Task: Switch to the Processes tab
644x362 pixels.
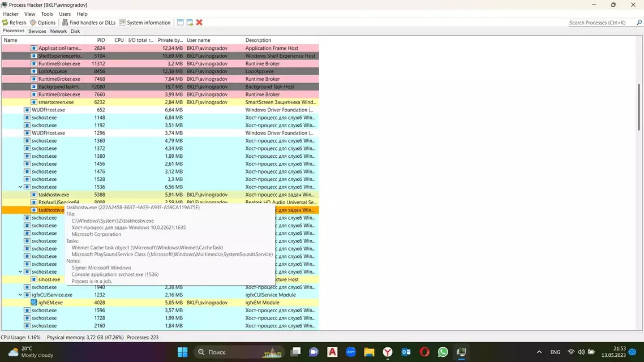Action: tap(14, 31)
